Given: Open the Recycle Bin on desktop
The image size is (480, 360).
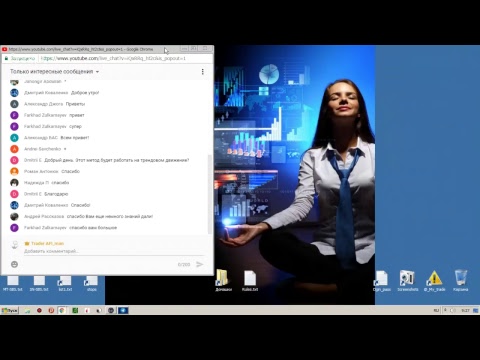Looking at the screenshot, I should click(x=461, y=281).
